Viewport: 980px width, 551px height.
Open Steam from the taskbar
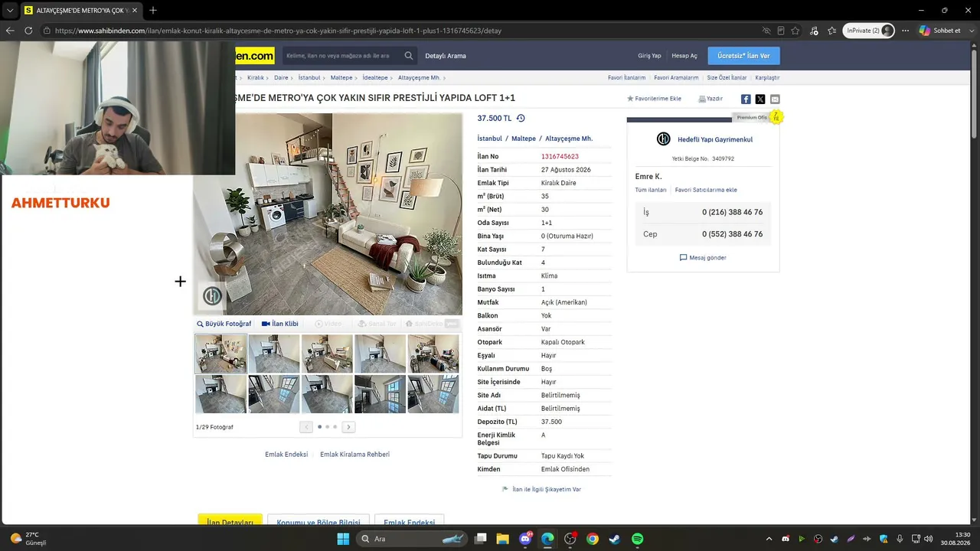click(x=615, y=539)
